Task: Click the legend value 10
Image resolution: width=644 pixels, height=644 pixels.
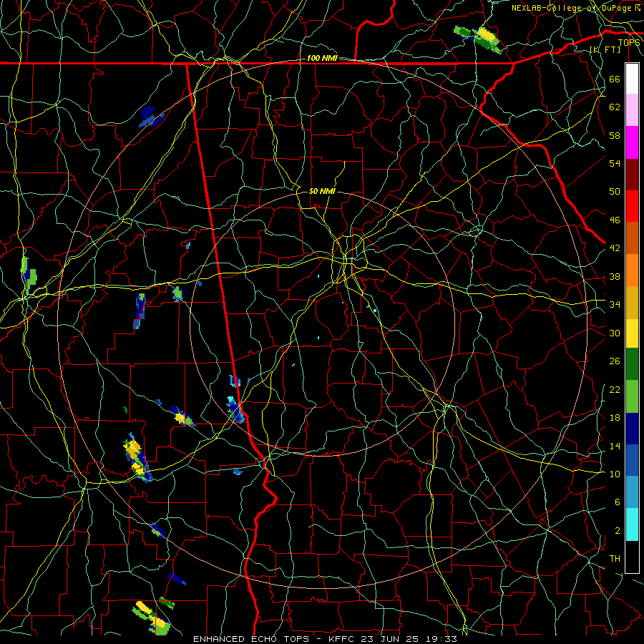Action: (x=615, y=474)
